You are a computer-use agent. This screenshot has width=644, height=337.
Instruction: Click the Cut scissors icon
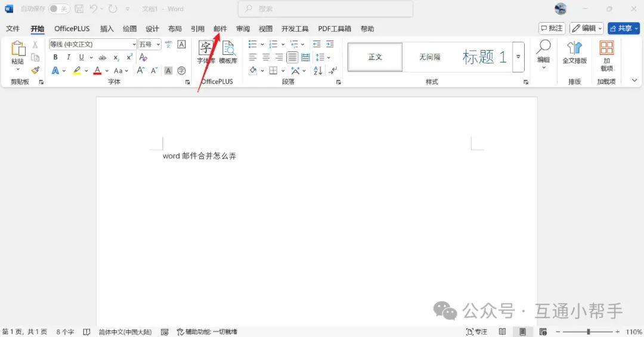pyautogui.click(x=35, y=44)
